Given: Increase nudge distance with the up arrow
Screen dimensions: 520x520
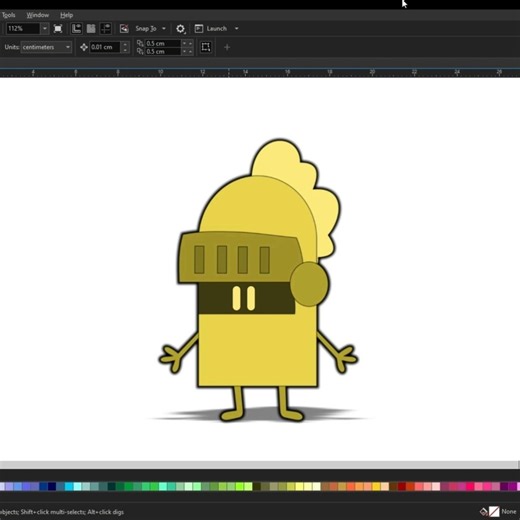Looking at the screenshot, I should (125, 44).
